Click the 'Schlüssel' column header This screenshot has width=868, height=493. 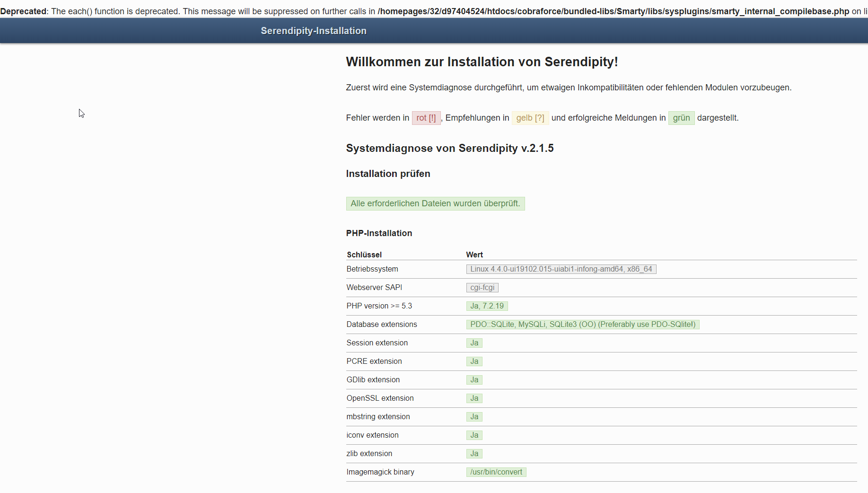(x=364, y=255)
